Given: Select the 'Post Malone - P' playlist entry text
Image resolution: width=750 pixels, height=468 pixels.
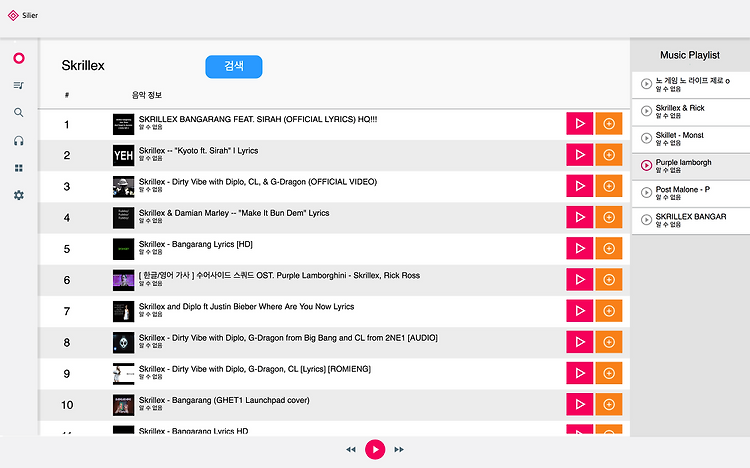Looking at the screenshot, I should click(683, 189).
